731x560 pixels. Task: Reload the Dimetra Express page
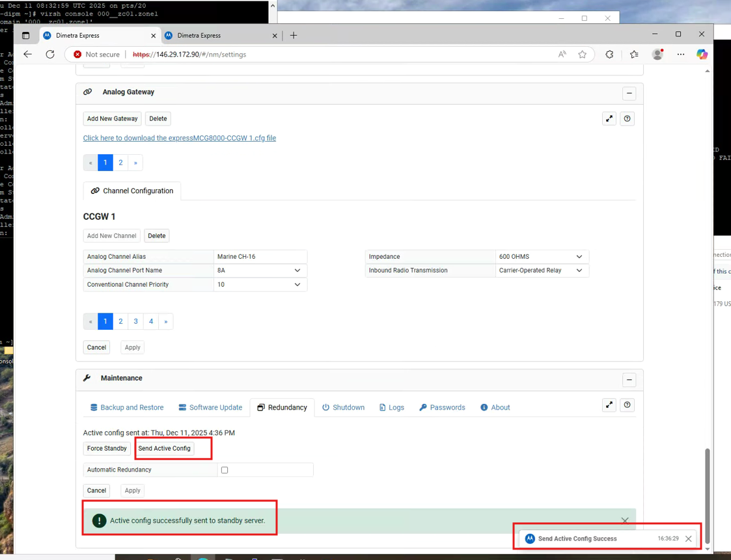50,55
